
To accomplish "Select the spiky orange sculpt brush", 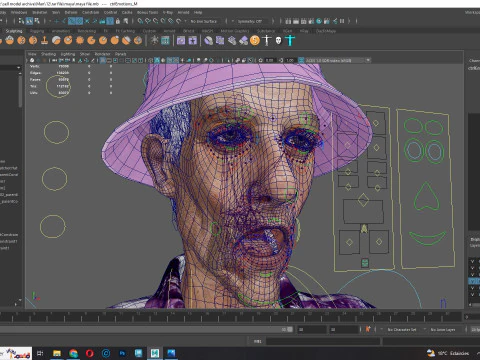I will click(x=80, y=41).
